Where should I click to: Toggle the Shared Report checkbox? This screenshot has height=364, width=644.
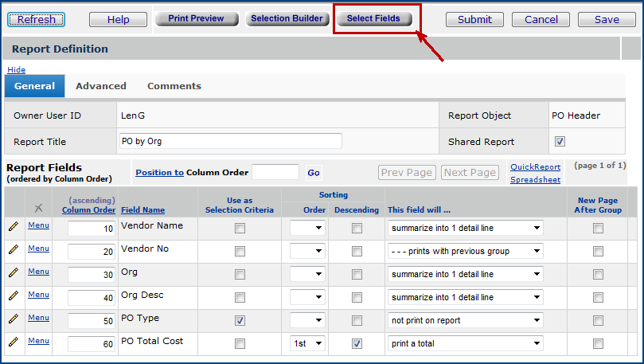560,142
